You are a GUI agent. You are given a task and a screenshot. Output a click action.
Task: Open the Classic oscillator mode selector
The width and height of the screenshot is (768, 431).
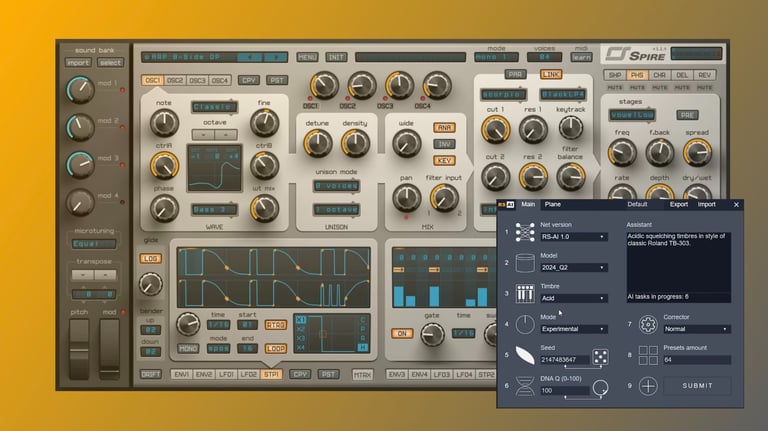[215, 107]
